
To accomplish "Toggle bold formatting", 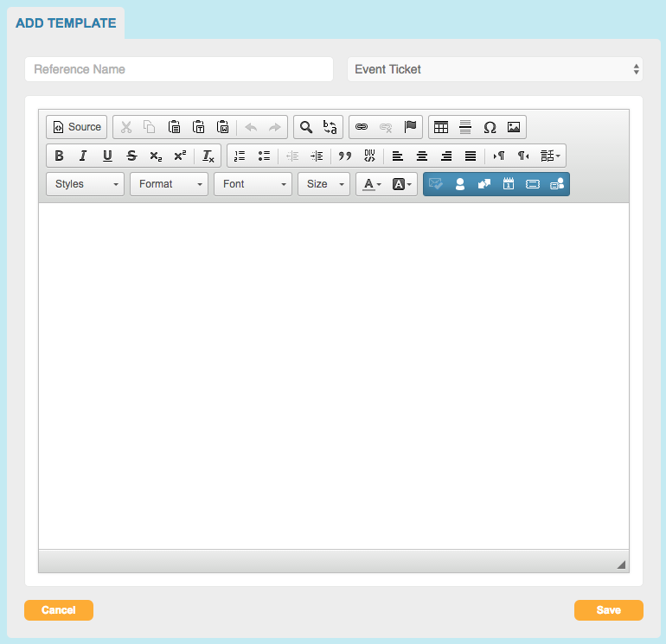I will 59,156.
